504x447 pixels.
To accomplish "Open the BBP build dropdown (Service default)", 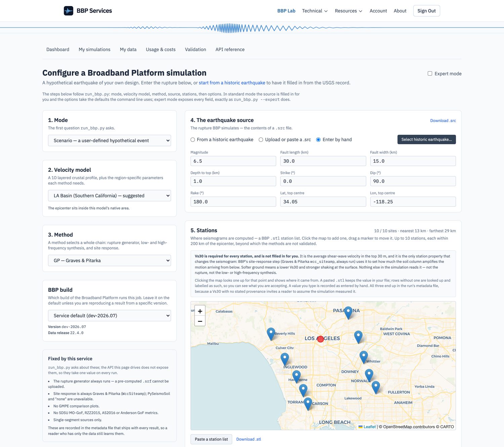I will [x=110, y=316].
